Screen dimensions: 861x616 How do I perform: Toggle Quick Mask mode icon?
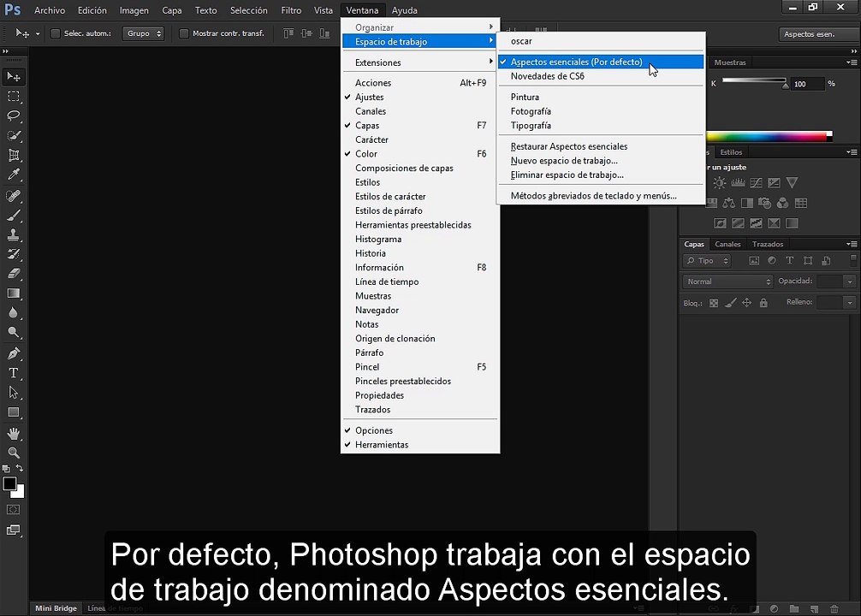click(13, 510)
